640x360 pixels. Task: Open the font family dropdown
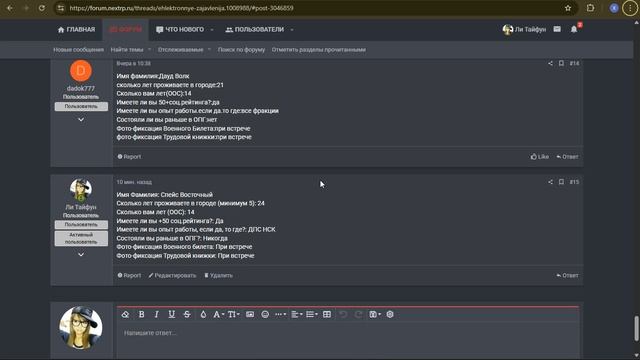pyautogui.click(x=219, y=314)
